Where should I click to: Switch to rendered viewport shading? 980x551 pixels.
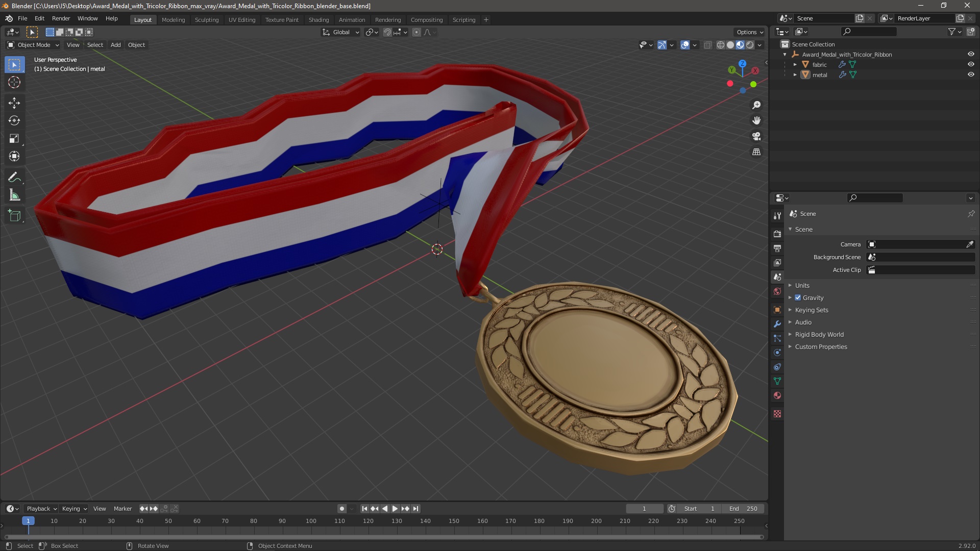pos(750,45)
